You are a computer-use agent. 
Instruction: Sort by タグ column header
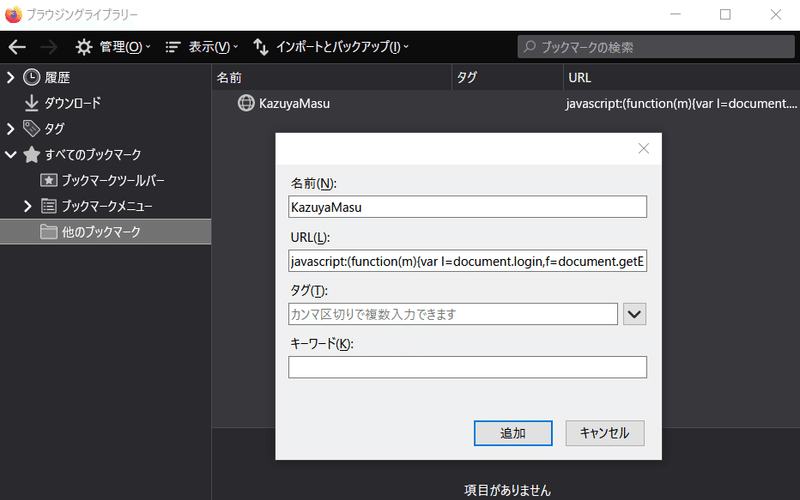pyautogui.click(x=508, y=78)
